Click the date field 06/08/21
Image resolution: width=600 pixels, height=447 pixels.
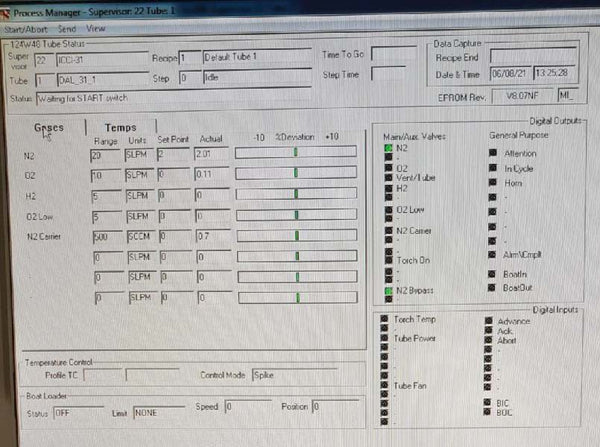(510, 73)
